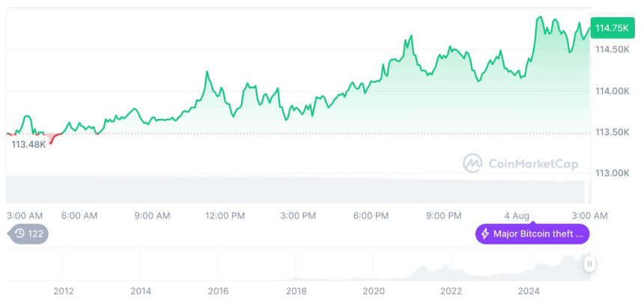Click the 9:00 PM time axis label
The width and height of the screenshot is (644, 300).
443,215
